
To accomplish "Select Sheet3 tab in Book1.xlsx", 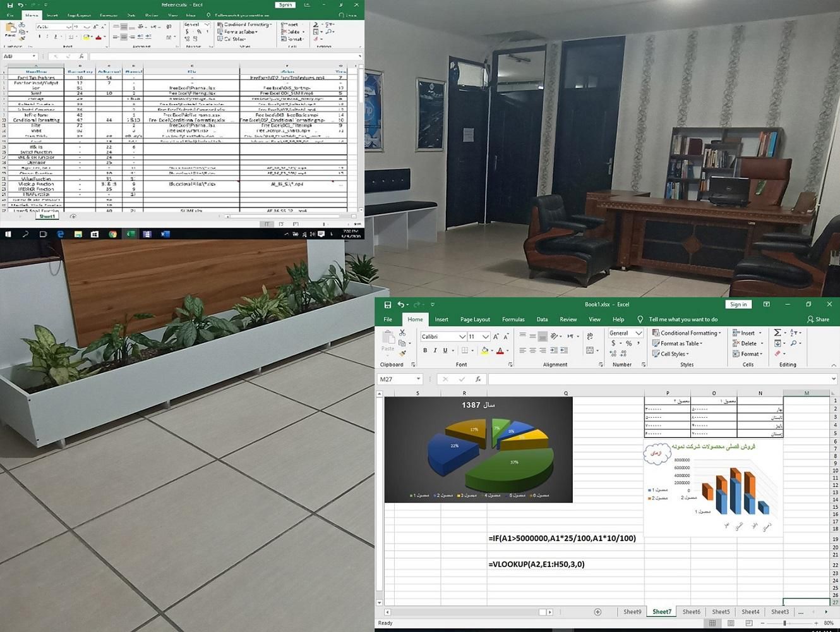I will tap(780, 612).
